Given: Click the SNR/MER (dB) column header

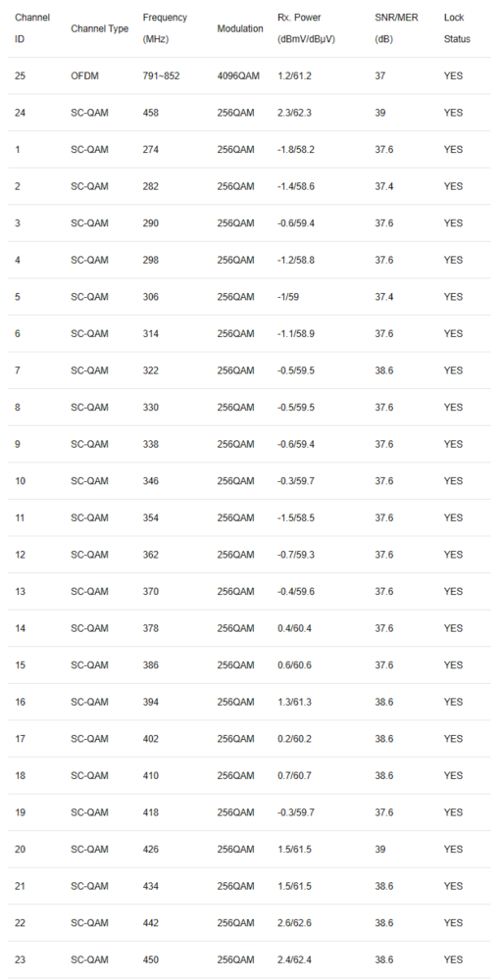Looking at the screenshot, I should [x=396, y=28].
